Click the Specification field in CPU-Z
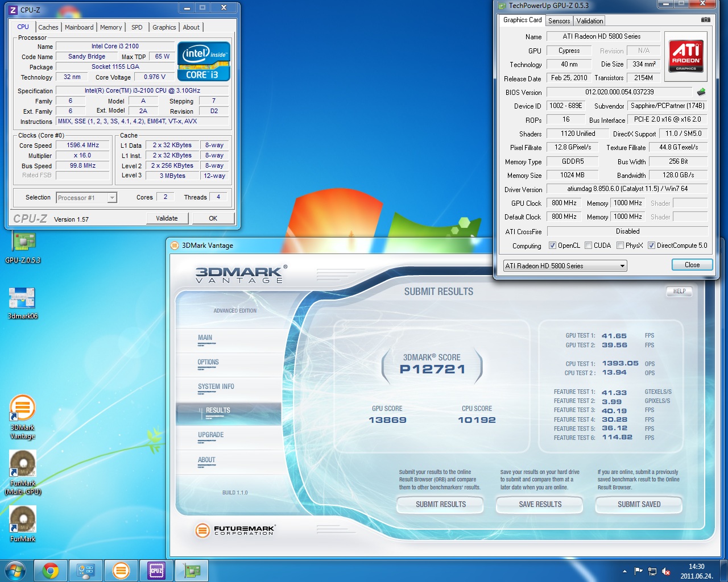728x582 pixels. 142,91
